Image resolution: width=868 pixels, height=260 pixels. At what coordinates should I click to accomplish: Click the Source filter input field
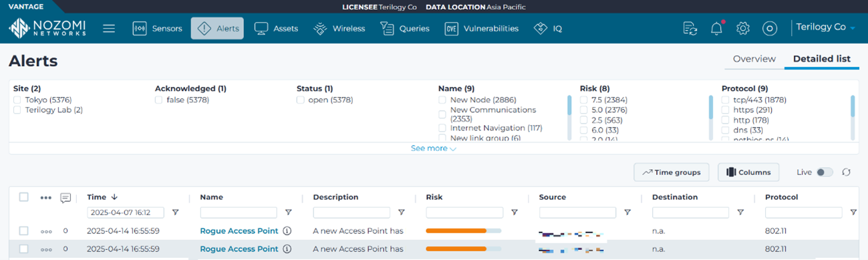pyautogui.click(x=577, y=213)
